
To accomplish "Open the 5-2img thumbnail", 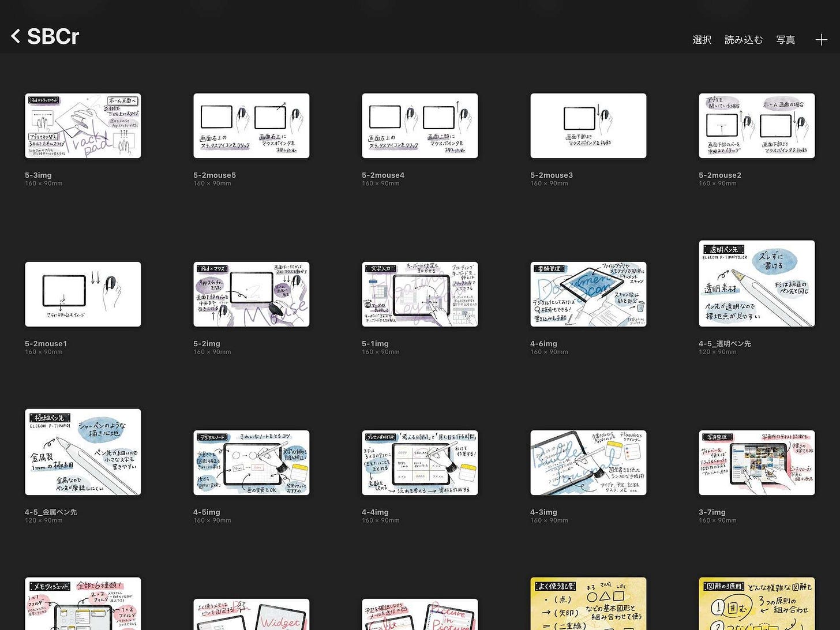I will [x=252, y=294].
